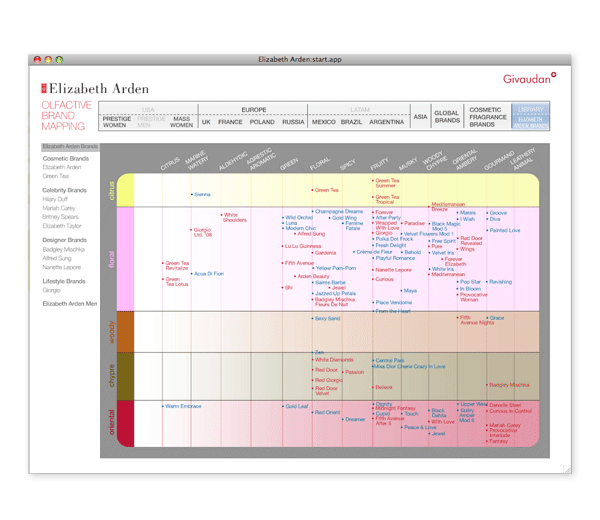This screenshot has width=600, height=520.
Task: Select the Red Orient fragrance
Action: (x=326, y=412)
